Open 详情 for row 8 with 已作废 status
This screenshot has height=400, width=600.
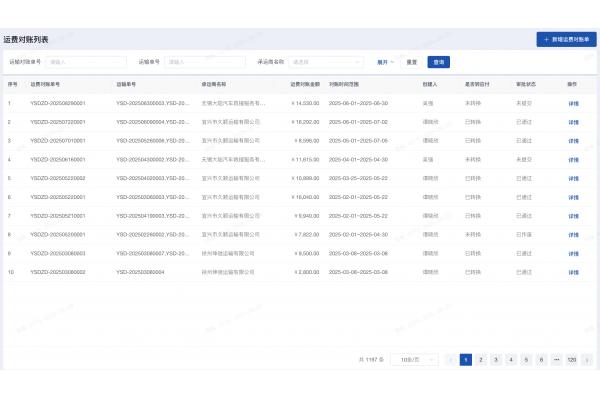pyautogui.click(x=573, y=234)
